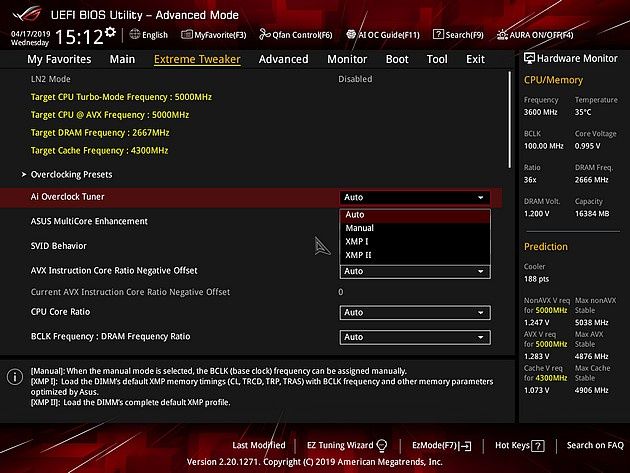Screen dimensions: 630x473
Task: Click the EzMode exit arrow icon
Action: [465, 446]
